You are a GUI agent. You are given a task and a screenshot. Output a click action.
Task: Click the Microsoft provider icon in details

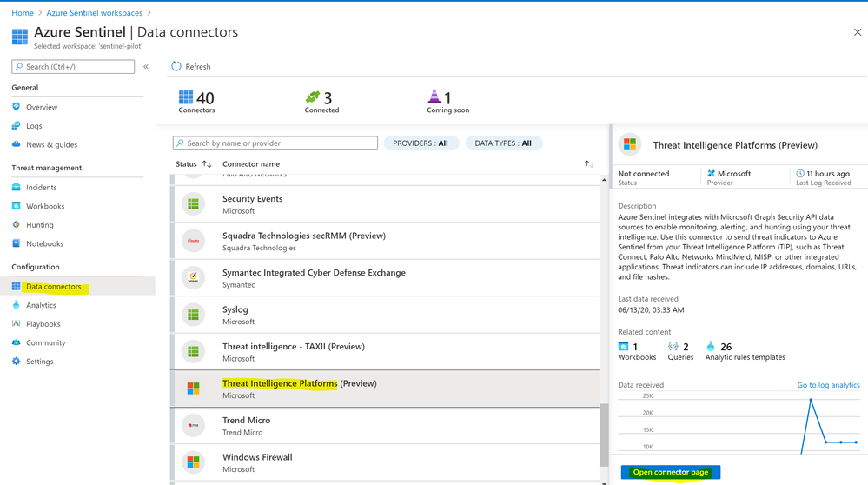pyautogui.click(x=712, y=173)
